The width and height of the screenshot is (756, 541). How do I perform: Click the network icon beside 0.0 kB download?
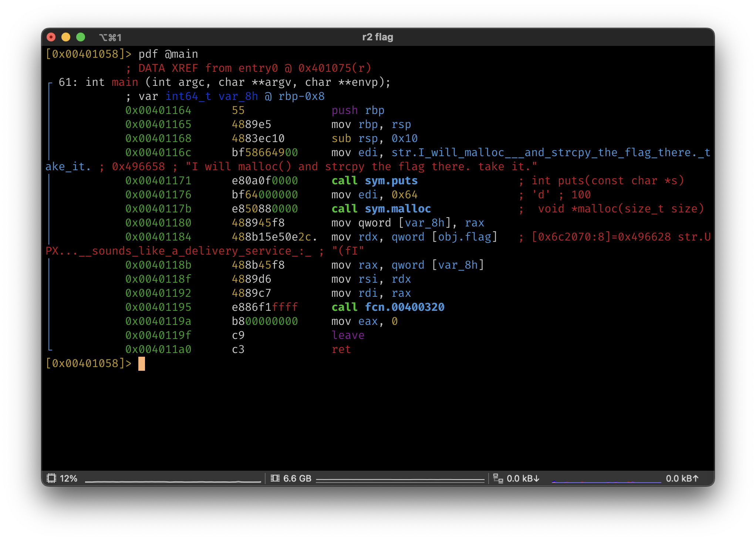click(498, 478)
